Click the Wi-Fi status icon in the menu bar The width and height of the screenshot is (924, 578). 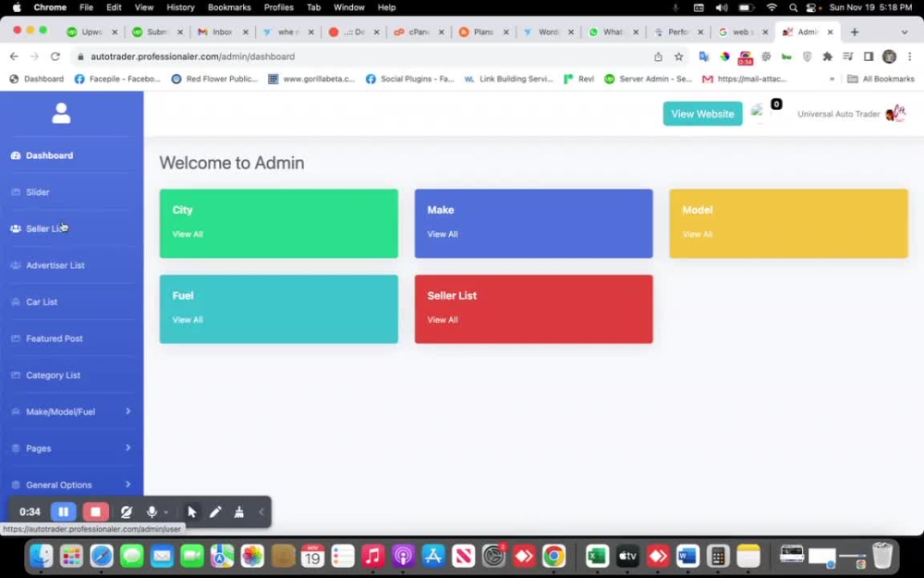[772, 7]
